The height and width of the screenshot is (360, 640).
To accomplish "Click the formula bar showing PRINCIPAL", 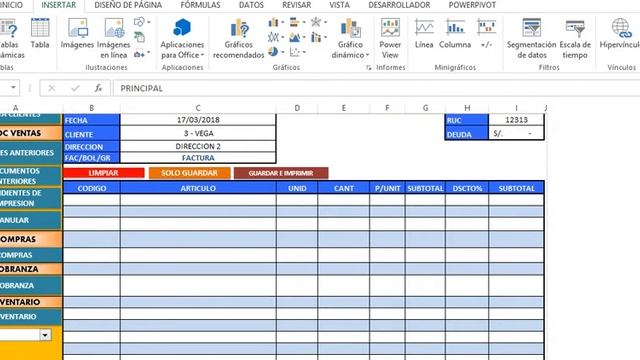I will pyautogui.click(x=376, y=88).
